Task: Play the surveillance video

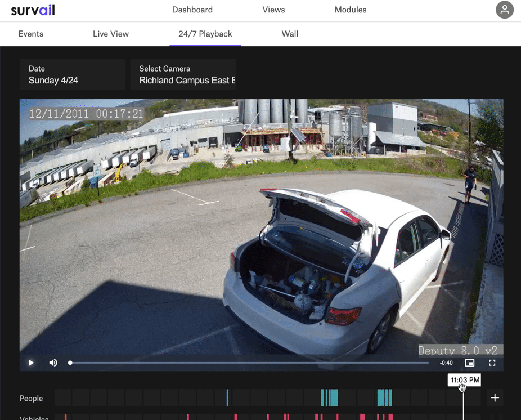Action: click(x=31, y=363)
